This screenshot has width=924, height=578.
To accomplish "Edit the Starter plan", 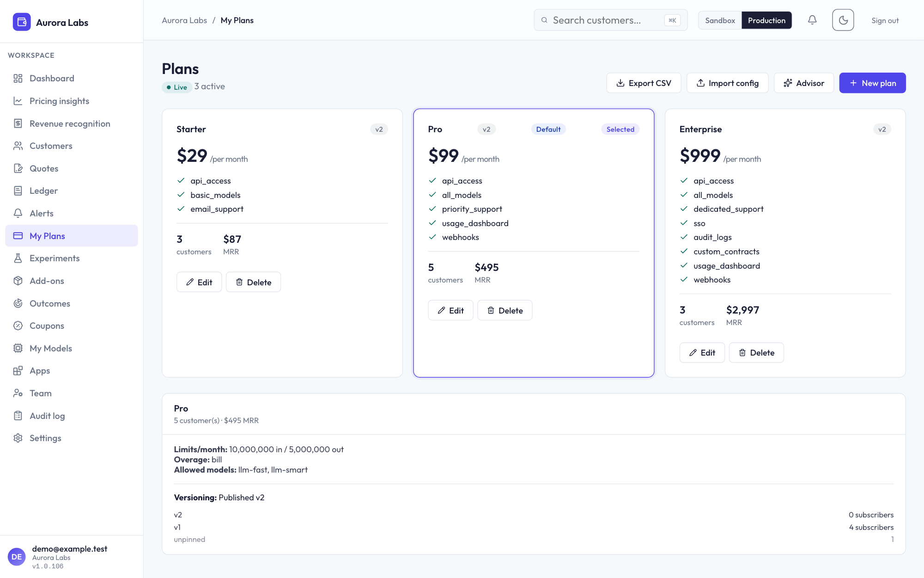I will click(x=199, y=282).
